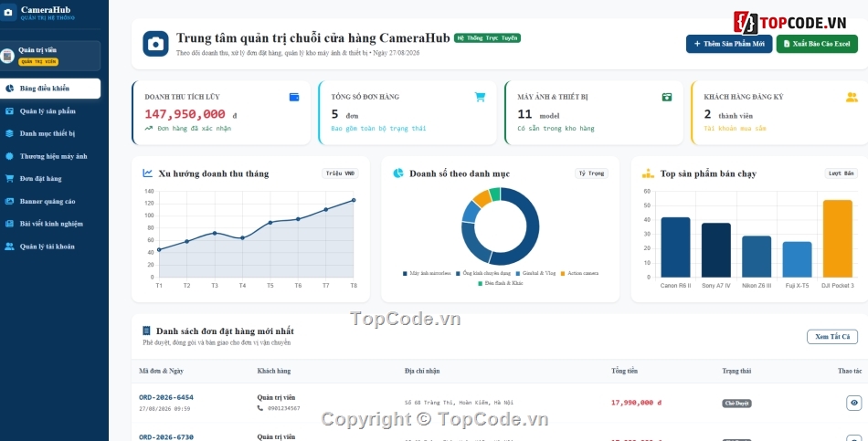The image size is (868, 441).
Task: Click phone icon beside 0901234567
Action: pyautogui.click(x=260, y=408)
